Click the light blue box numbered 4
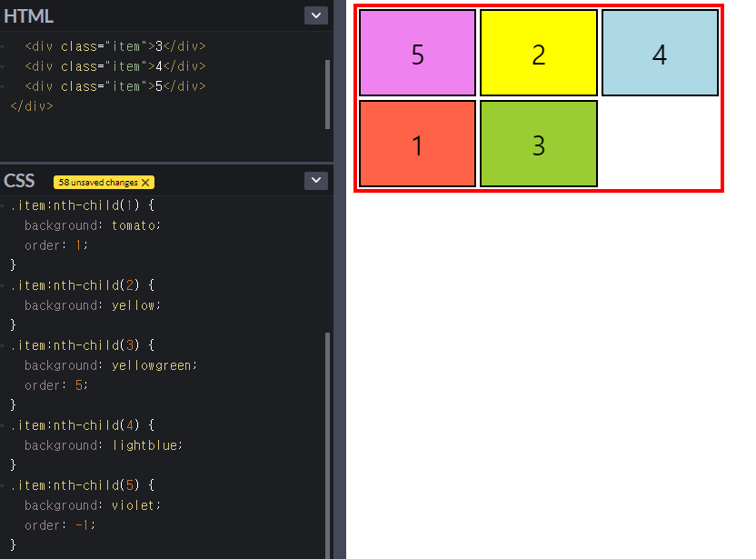This screenshot has height=559, width=756. (660, 53)
